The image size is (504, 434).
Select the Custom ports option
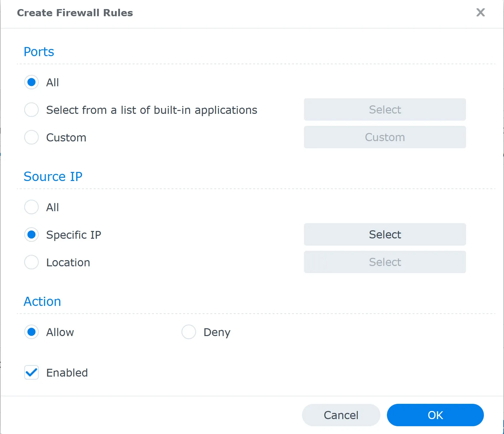point(31,137)
